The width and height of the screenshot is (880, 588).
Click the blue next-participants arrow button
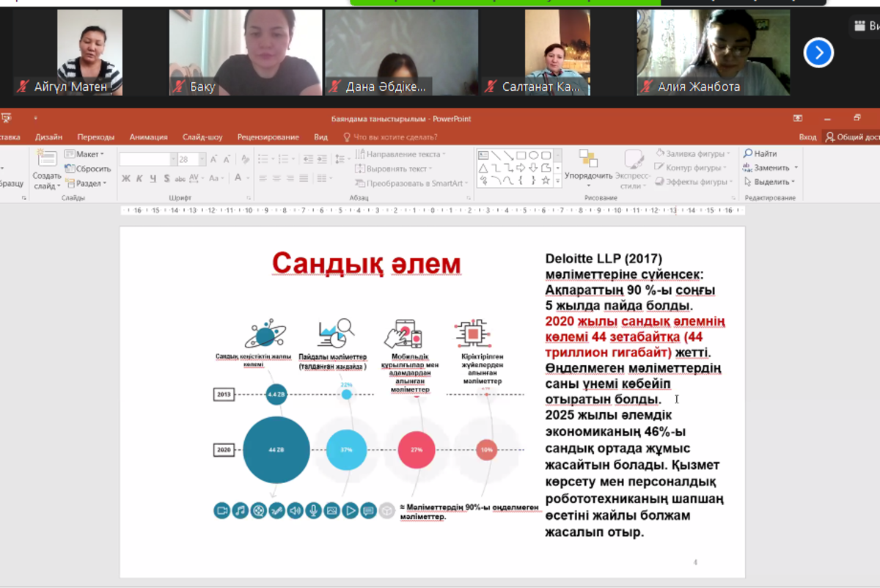pos(818,53)
